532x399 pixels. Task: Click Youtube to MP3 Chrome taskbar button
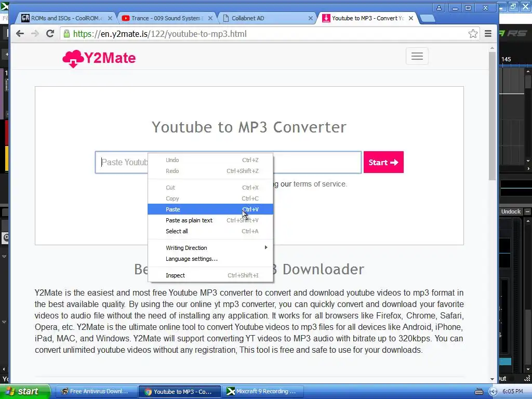pos(179,391)
